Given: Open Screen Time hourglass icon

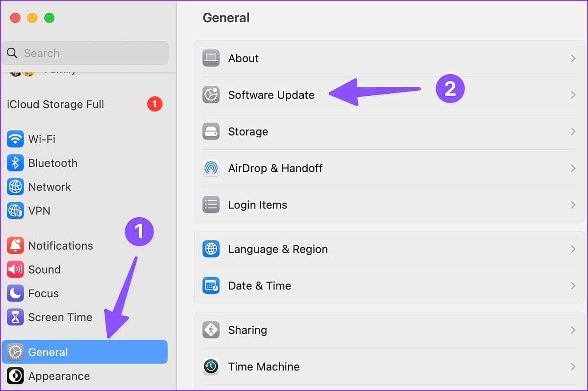Looking at the screenshot, I should pos(15,317).
